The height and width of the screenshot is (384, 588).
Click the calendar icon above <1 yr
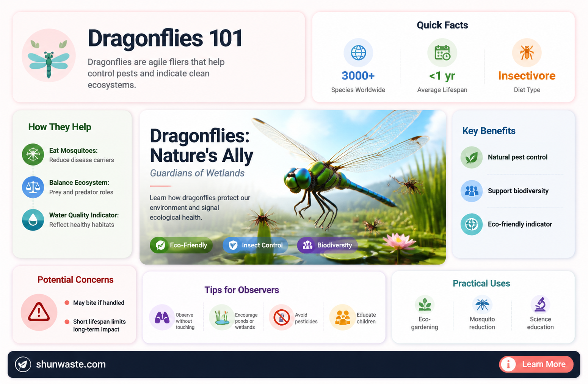point(442,53)
